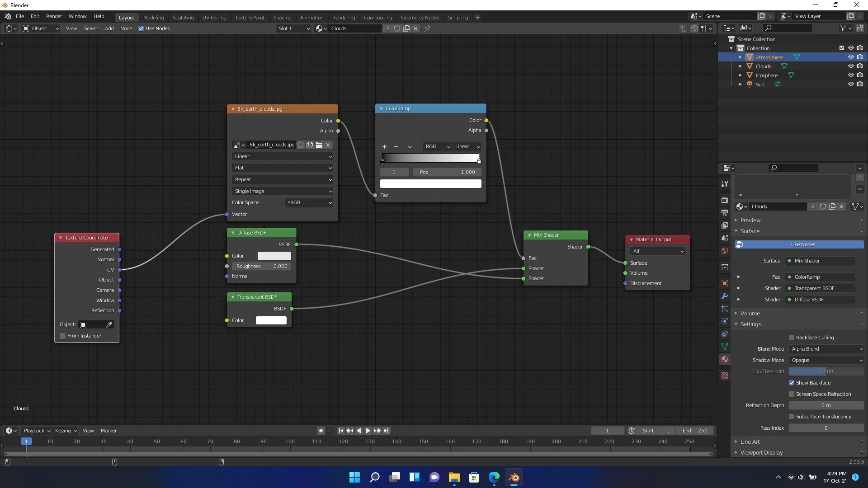Click the Transparent BSDF shader button
The image size is (868, 488).
pos(821,288)
